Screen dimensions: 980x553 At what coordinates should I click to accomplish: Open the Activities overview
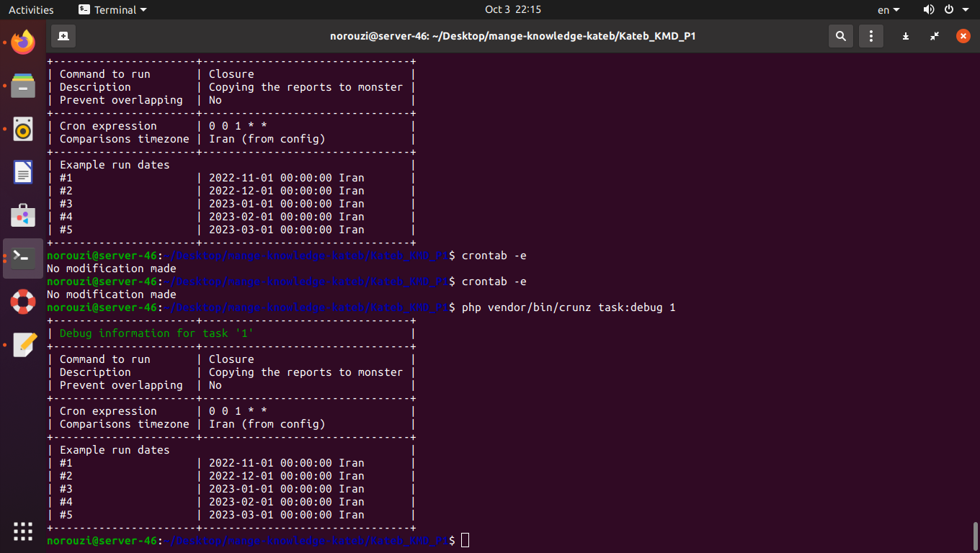pyautogui.click(x=31, y=9)
